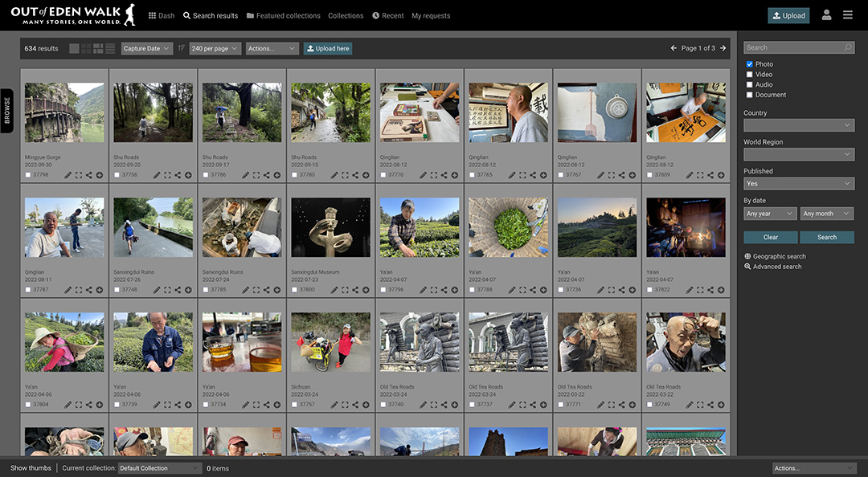Open the Dash menu item
The image size is (868, 477).
pos(162,15)
